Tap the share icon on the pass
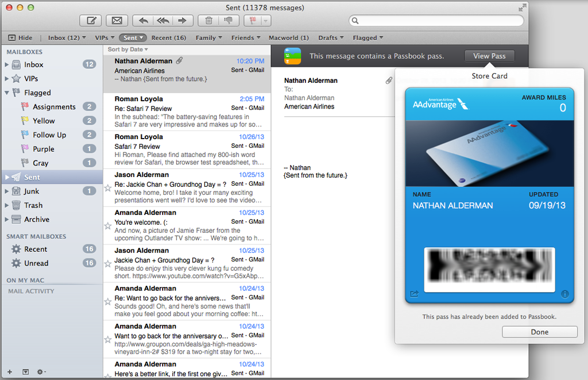The height and width of the screenshot is (380, 588). 415,294
